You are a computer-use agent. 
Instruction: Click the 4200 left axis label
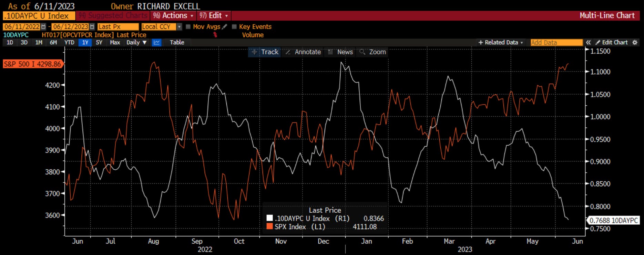tap(52, 85)
